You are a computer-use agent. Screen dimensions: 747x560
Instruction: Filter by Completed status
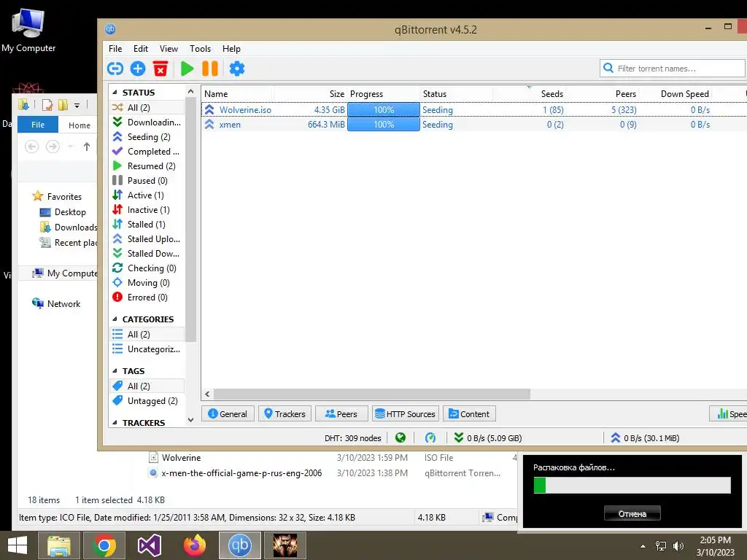[x=147, y=152]
